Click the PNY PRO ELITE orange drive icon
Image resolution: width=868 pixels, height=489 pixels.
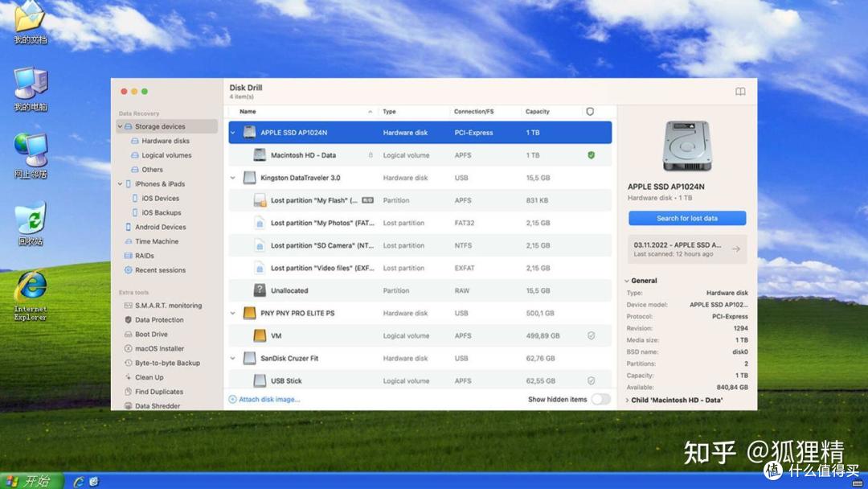tap(250, 313)
